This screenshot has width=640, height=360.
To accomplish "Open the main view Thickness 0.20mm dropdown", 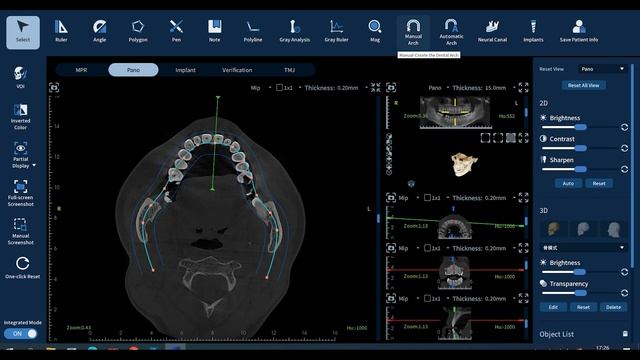I will [x=366, y=88].
